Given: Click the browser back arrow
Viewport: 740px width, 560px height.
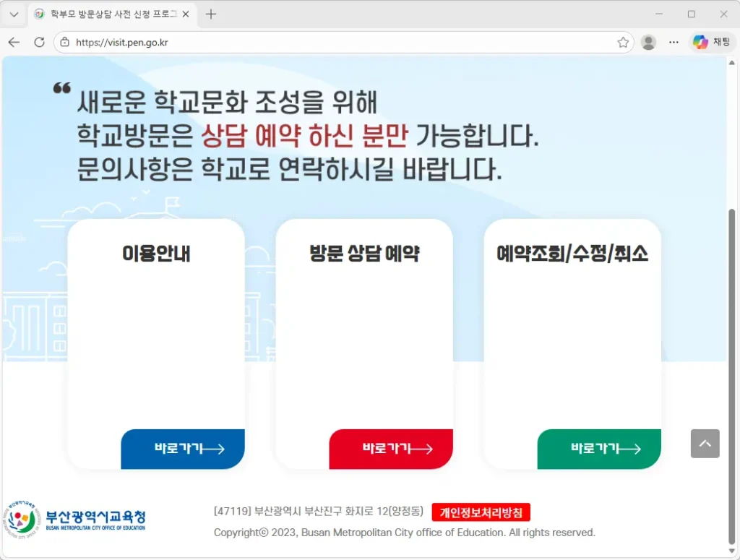Looking at the screenshot, I should (14, 42).
